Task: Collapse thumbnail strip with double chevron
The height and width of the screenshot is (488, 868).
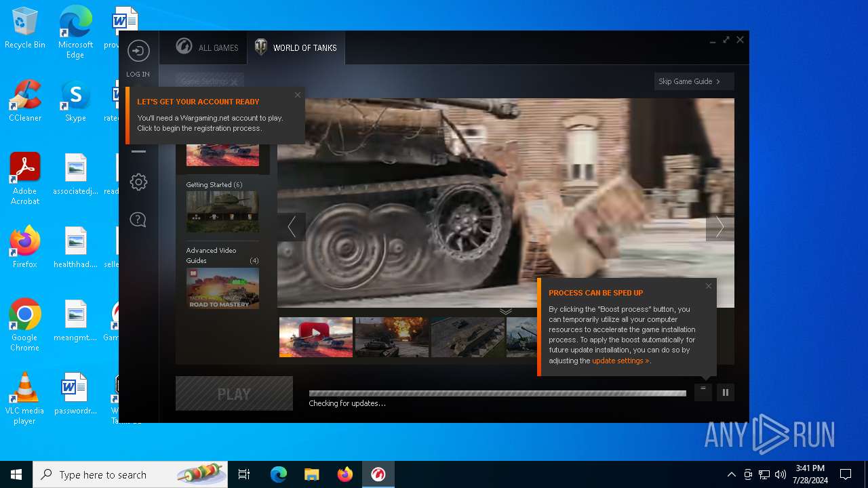Action: click(x=506, y=311)
